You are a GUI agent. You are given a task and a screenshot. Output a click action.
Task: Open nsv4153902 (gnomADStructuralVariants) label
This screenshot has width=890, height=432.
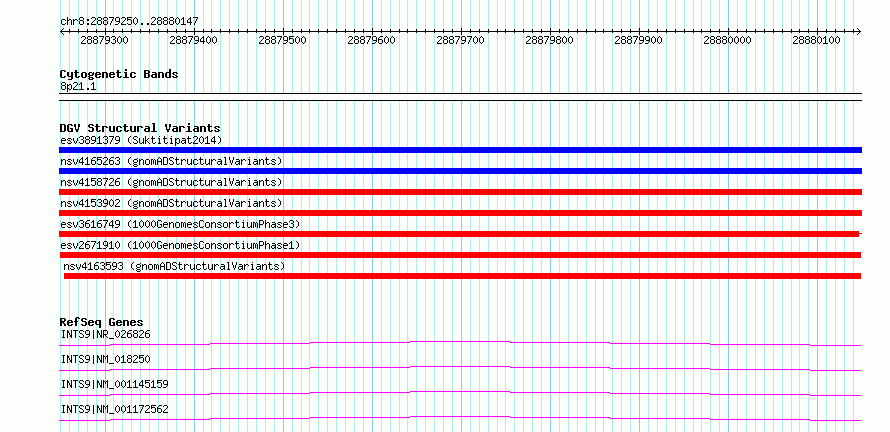click(x=171, y=203)
